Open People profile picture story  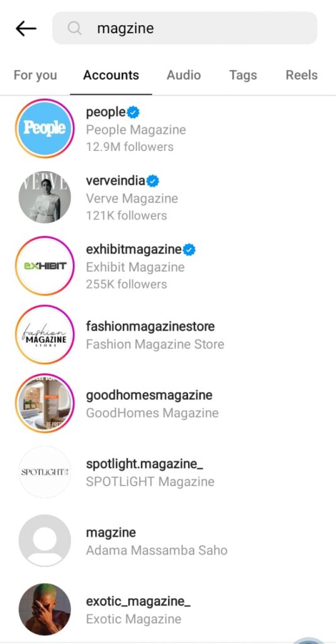pos(45,128)
